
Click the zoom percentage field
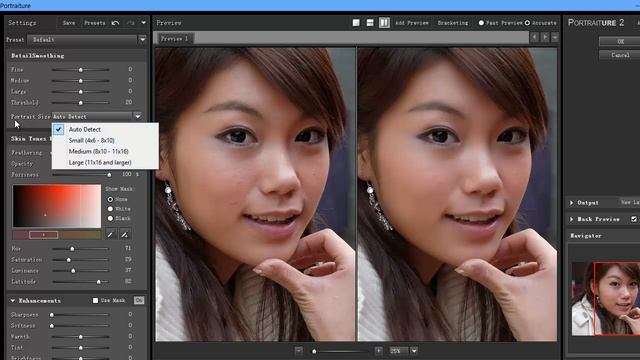[x=399, y=351]
